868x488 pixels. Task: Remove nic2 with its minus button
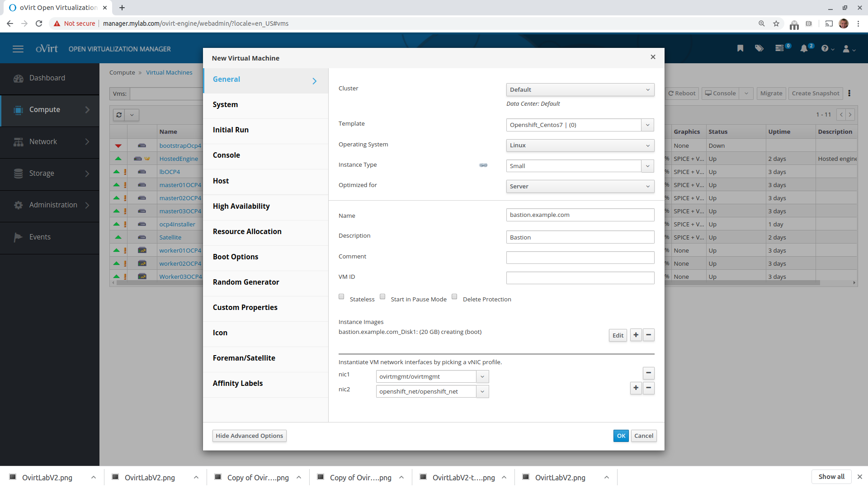[x=648, y=388]
